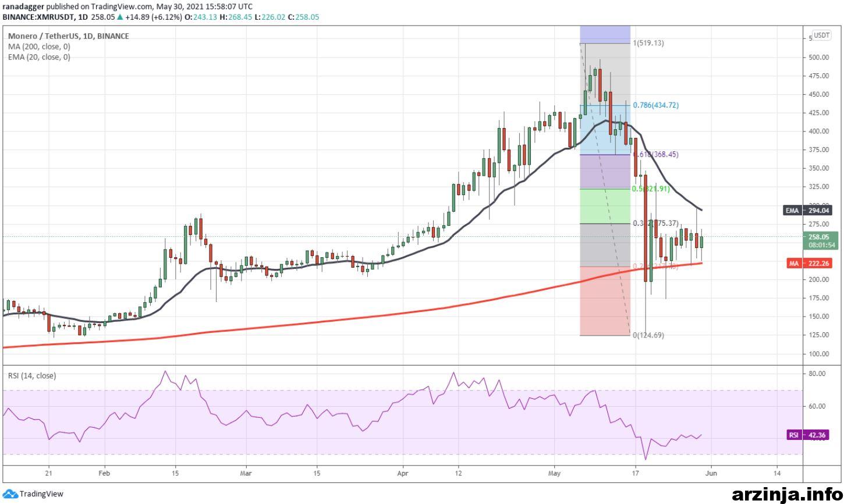Click the 150.00 price axis label

click(x=818, y=317)
